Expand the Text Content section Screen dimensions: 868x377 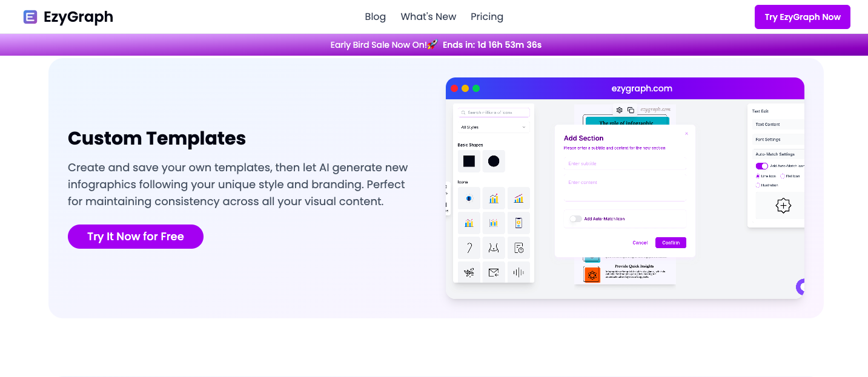click(778, 125)
